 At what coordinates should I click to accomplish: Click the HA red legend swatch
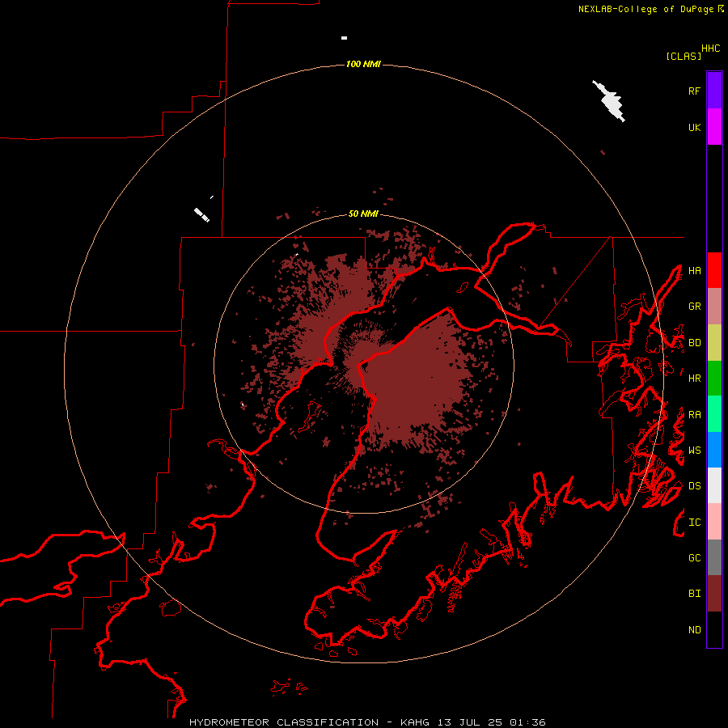[714, 270]
